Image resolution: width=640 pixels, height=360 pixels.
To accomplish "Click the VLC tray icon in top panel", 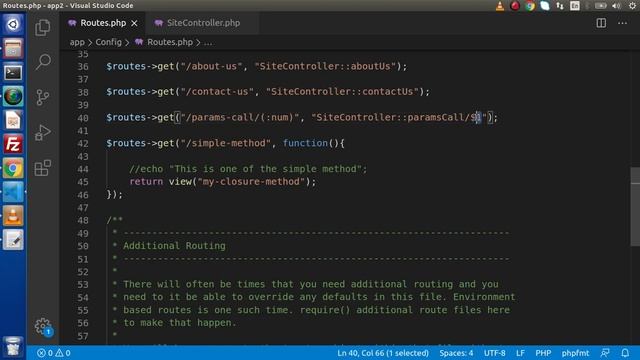I will pos(500,6).
